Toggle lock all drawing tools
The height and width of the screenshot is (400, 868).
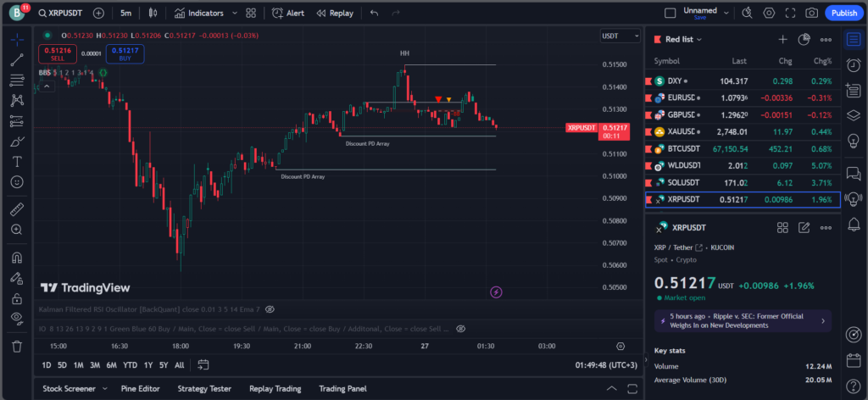17,299
